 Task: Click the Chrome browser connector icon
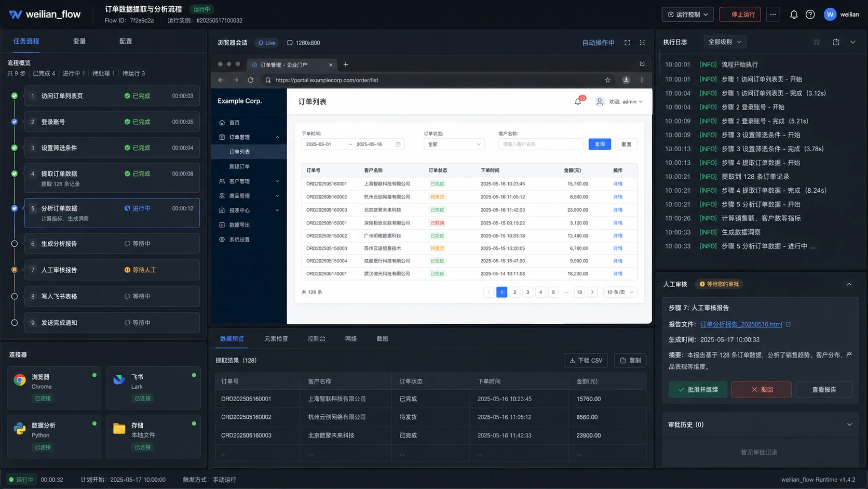[x=20, y=380]
